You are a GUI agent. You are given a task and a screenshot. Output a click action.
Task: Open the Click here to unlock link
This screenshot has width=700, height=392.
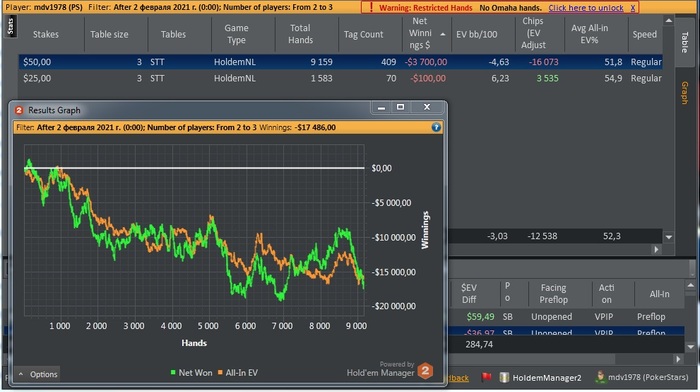pyautogui.click(x=586, y=8)
